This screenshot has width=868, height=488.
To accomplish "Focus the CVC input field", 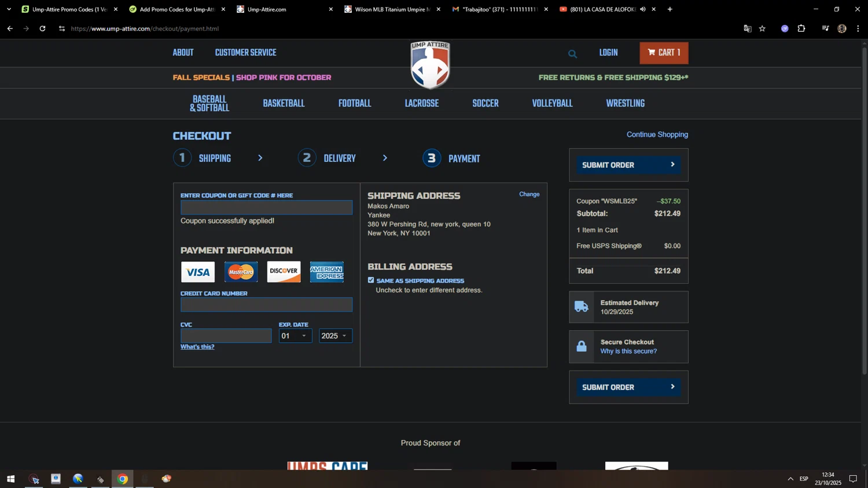I will tap(226, 336).
